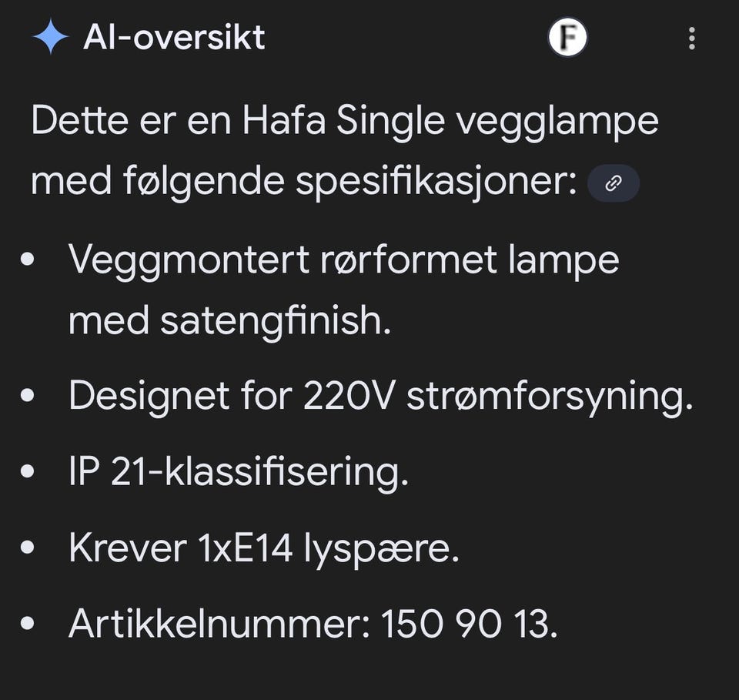The image size is (739, 700).
Task: Open the three-dot overflow menu
Action: [692, 38]
